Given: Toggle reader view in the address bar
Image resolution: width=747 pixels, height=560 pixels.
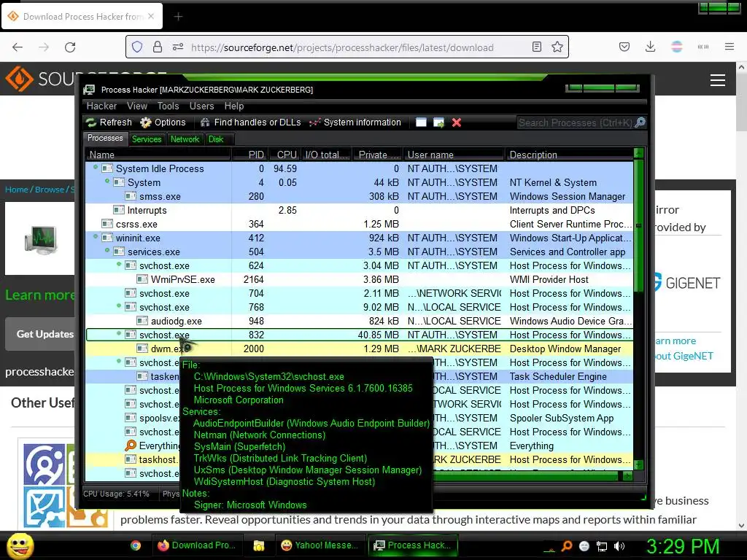Looking at the screenshot, I should point(537,47).
